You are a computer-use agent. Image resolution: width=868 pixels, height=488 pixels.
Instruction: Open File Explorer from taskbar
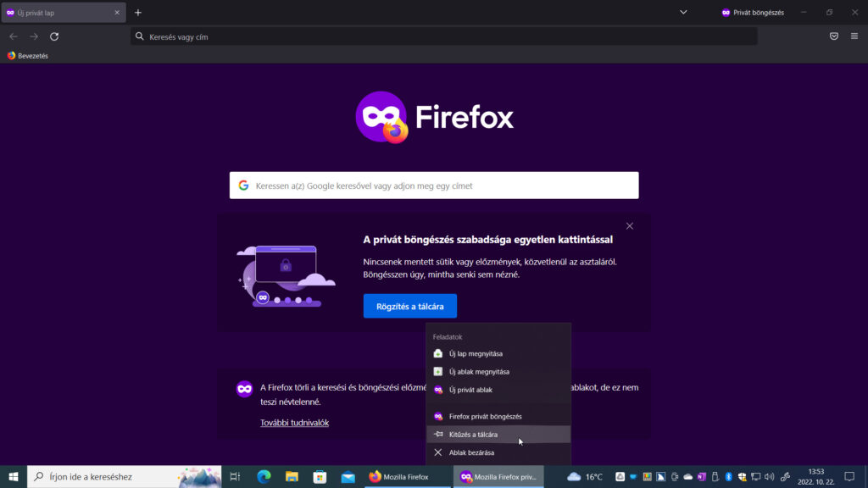click(292, 476)
